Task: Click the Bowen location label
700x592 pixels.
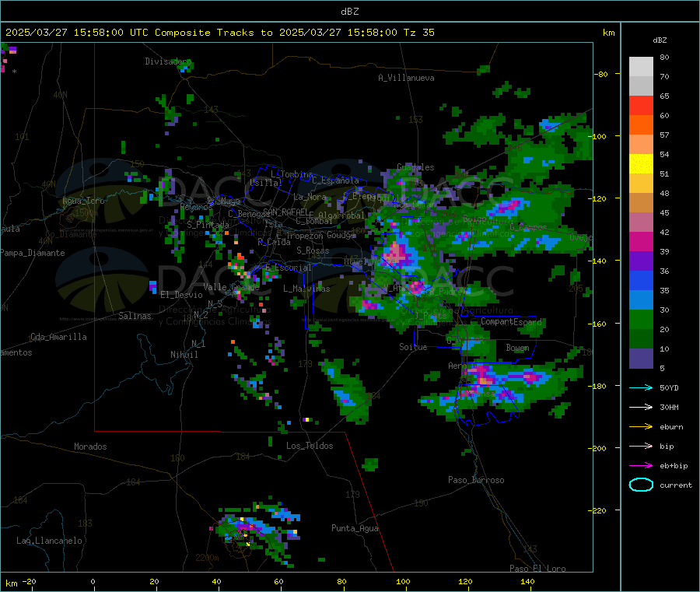Action: (517, 348)
